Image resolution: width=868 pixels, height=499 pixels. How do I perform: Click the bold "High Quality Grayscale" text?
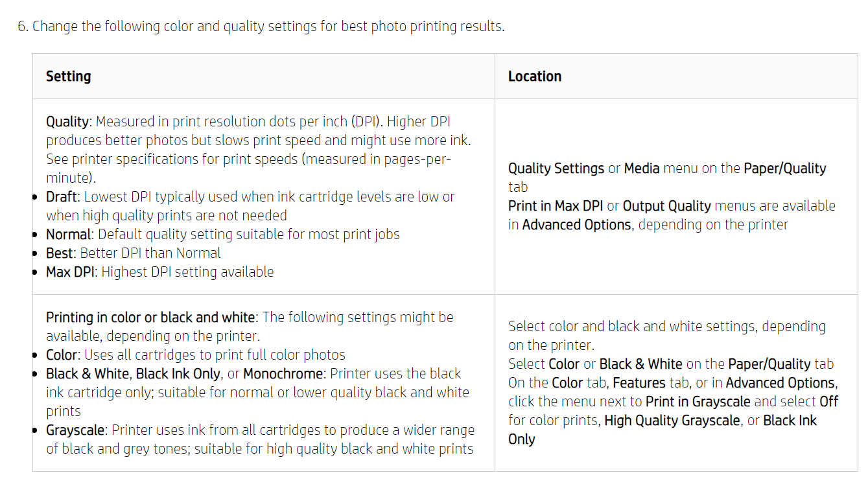tap(672, 421)
